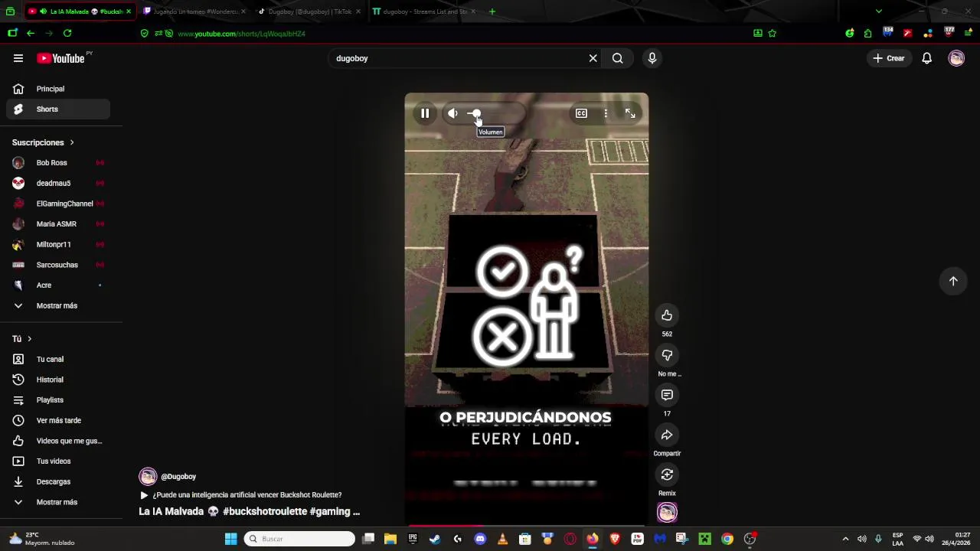The height and width of the screenshot is (551, 980).
Task: Open the Crear menu
Action: click(889, 58)
